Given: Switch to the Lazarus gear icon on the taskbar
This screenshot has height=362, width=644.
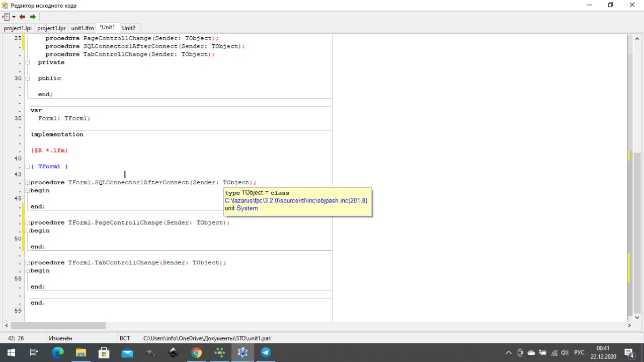Looking at the screenshot, I should (243, 352).
